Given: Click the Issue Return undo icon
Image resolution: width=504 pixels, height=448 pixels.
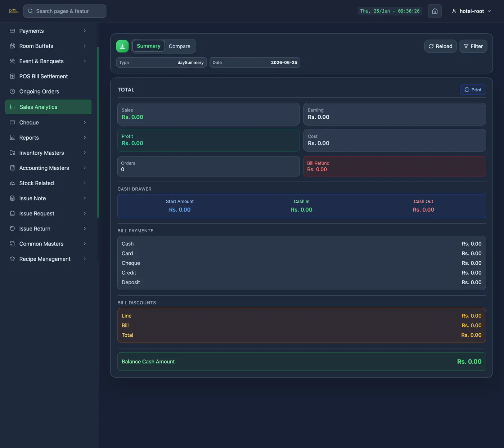Looking at the screenshot, I should pos(12,228).
